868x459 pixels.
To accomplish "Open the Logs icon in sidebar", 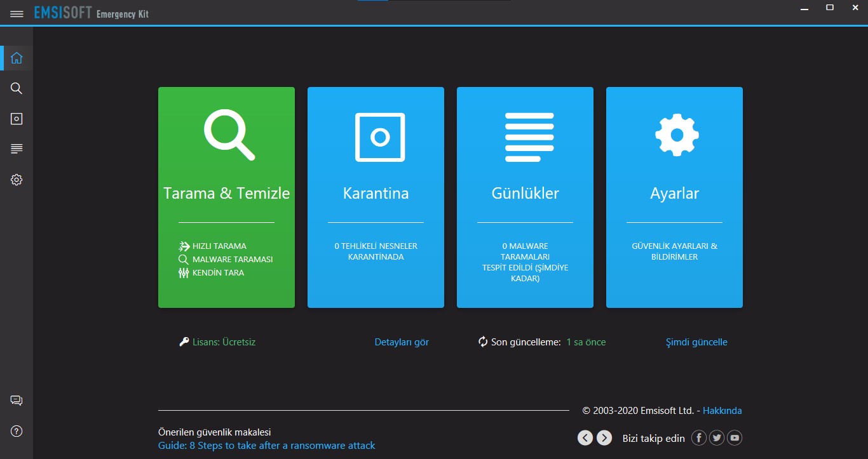I will pos(17,149).
